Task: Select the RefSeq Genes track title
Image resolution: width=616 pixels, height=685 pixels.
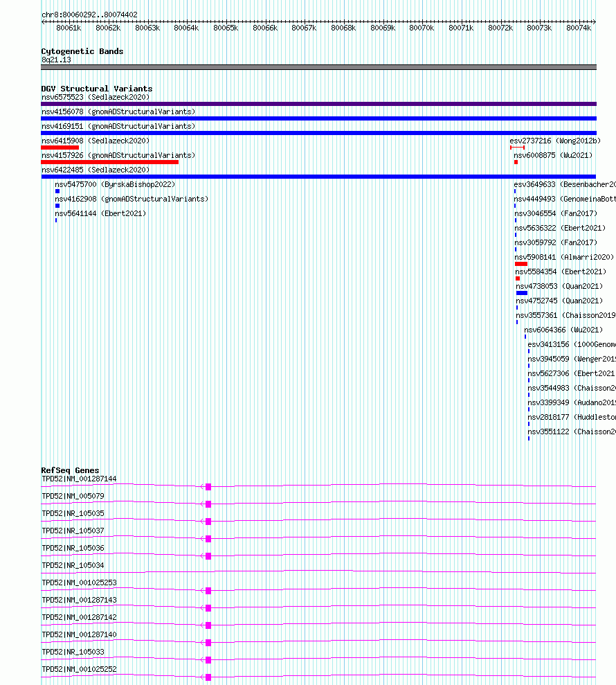Action: (70, 470)
